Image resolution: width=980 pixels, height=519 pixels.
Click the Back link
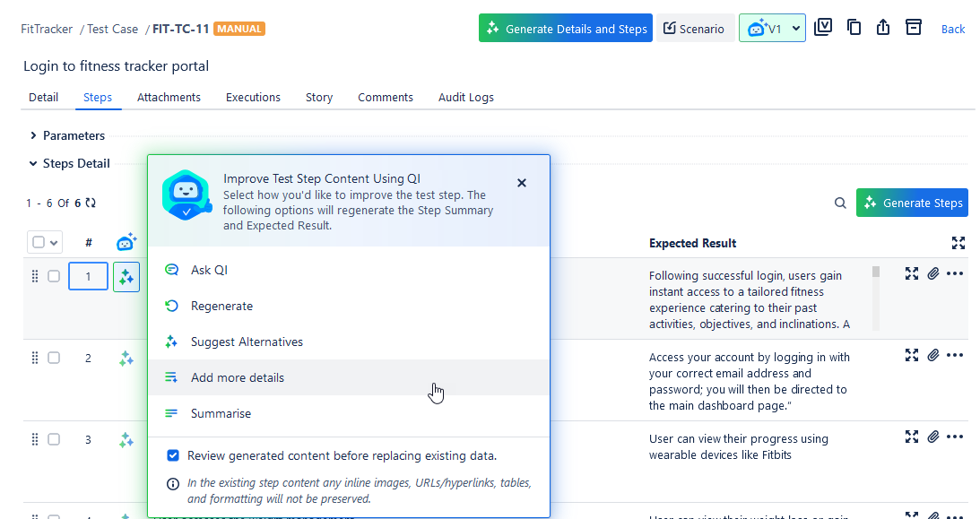[953, 30]
